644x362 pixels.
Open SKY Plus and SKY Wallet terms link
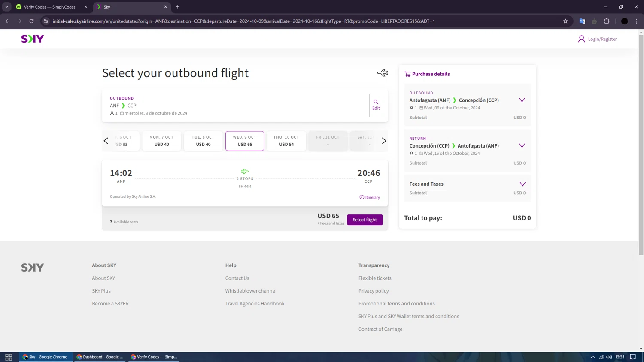tap(409, 317)
